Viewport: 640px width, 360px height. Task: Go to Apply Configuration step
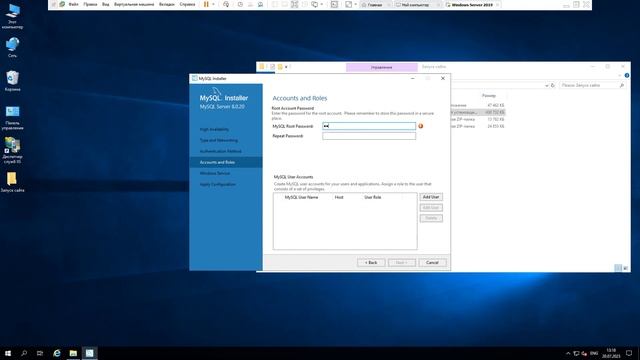[x=218, y=184]
